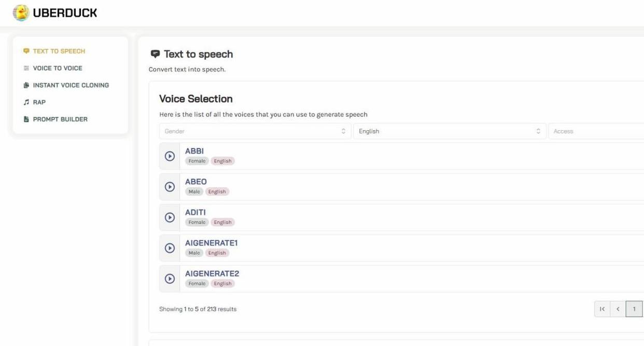Play the ABBI voice preview

(170, 156)
